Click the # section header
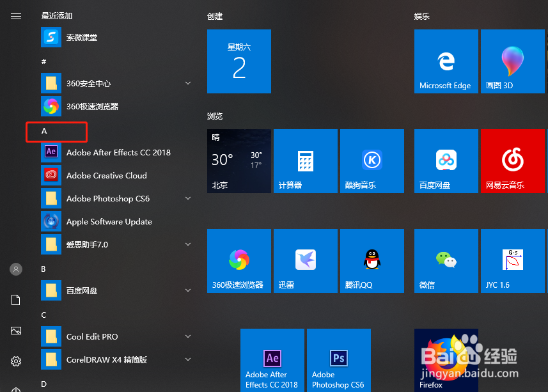Viewport: 548px width, 392px height. 43,61
